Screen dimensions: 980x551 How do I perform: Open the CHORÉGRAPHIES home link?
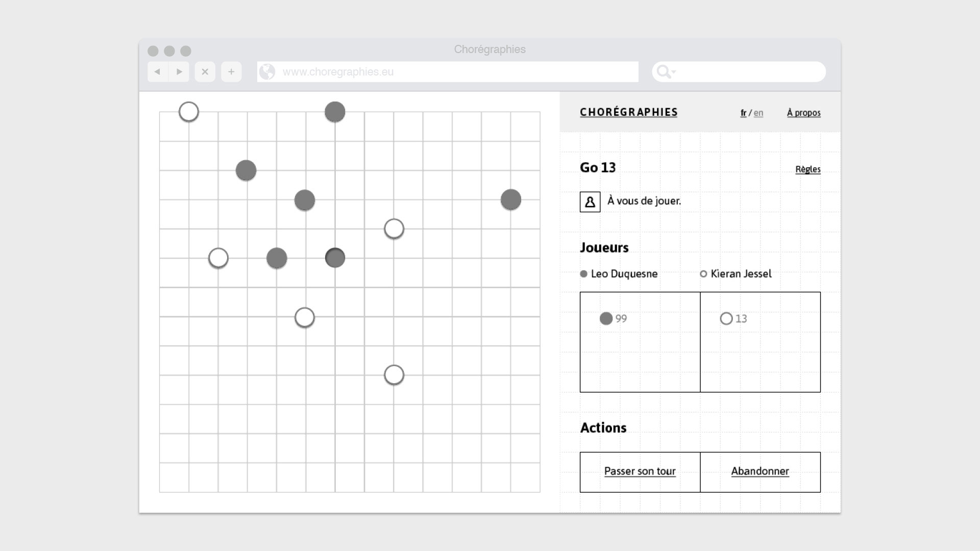629,112
